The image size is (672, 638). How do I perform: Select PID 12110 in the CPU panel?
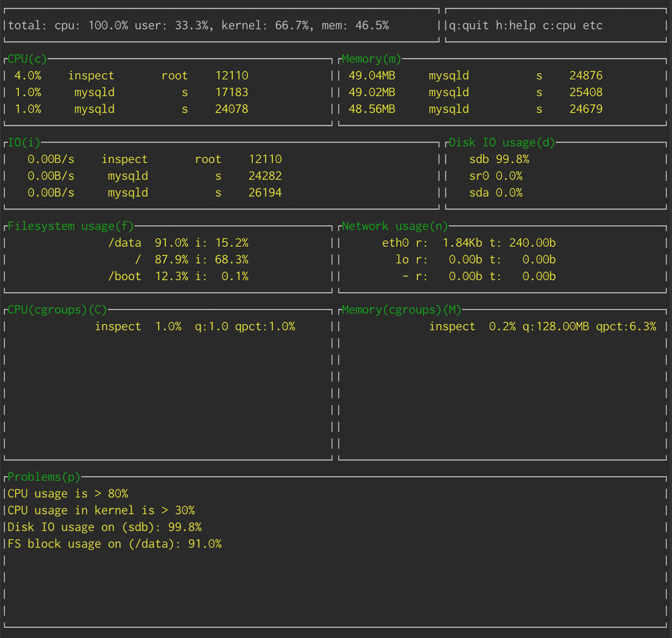pyautogui.click(x=232, y=76)
